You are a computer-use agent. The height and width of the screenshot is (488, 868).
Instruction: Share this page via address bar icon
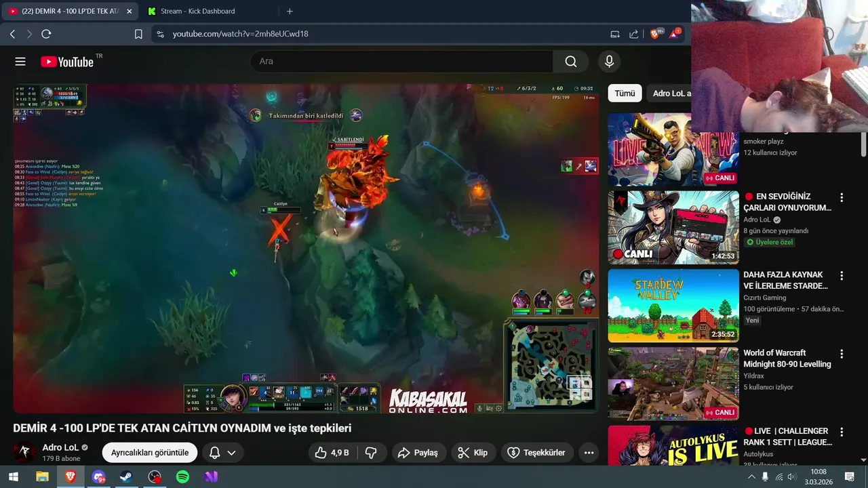point(633,34)
